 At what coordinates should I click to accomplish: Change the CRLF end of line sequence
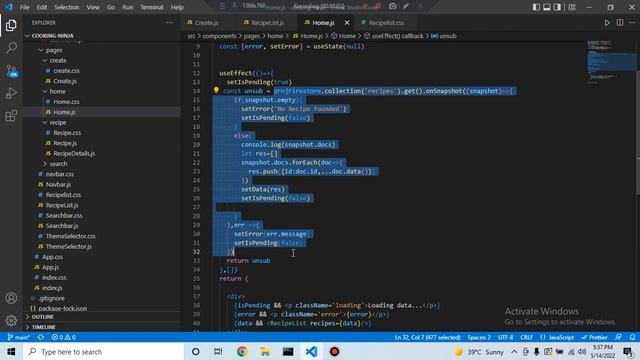tap(527, 337)
